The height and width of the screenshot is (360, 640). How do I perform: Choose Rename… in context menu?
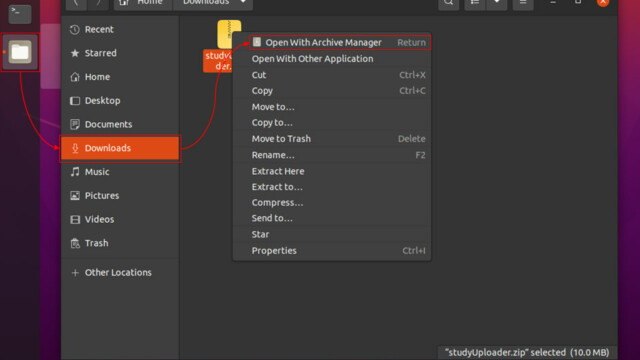pos(332,155)
